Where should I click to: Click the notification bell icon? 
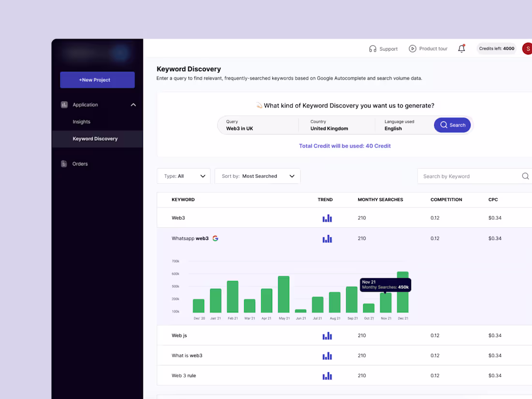[x=461, y=48]
